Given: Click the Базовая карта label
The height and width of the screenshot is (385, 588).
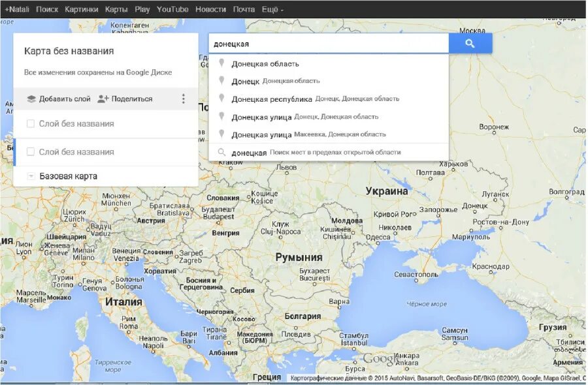Looking at the screenshot, I should tap(68, 176).
